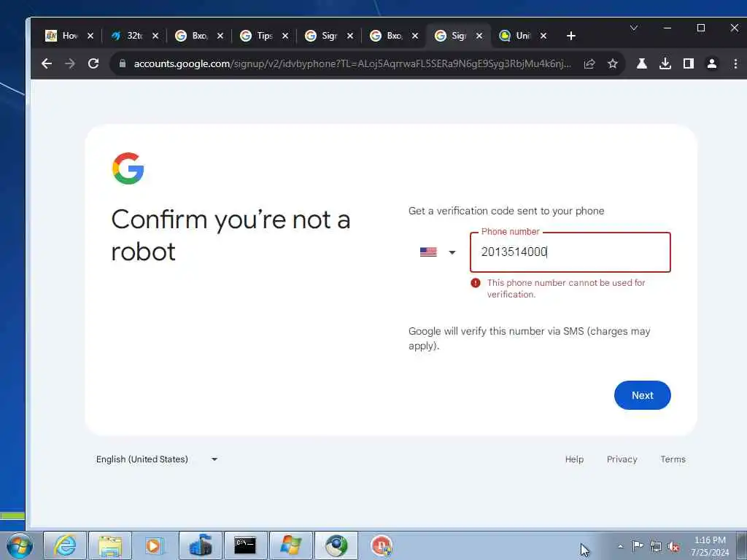Open the Help link

pos(574,459)
